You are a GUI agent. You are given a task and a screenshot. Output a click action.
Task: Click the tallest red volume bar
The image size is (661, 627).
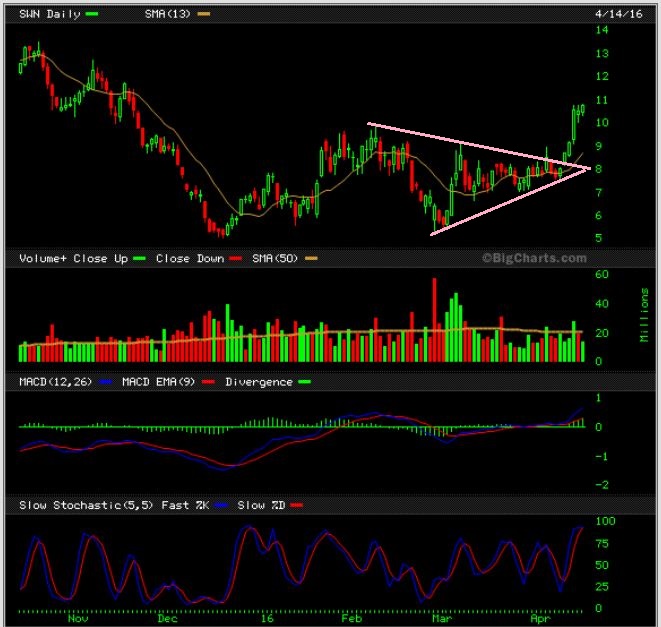pyautogui.click(x=434, y=320)
